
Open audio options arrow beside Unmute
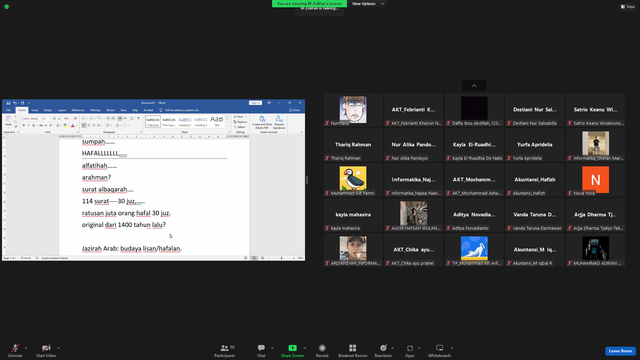click(26, 348)
